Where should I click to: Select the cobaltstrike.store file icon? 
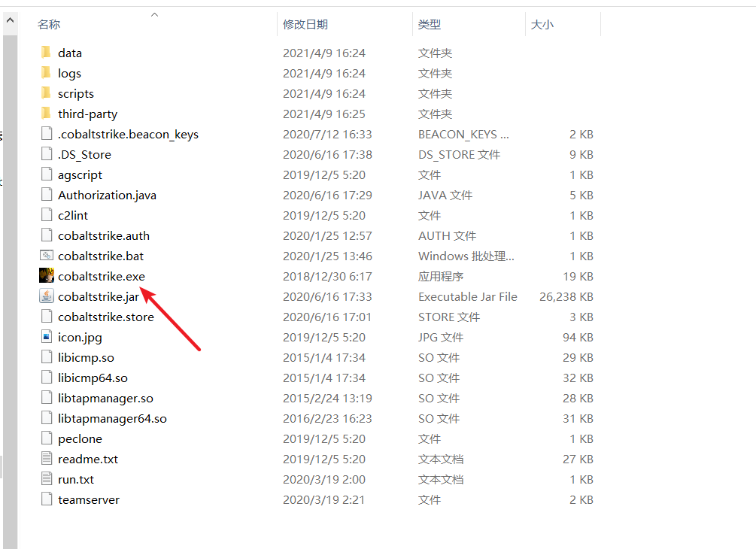point(47,316)
